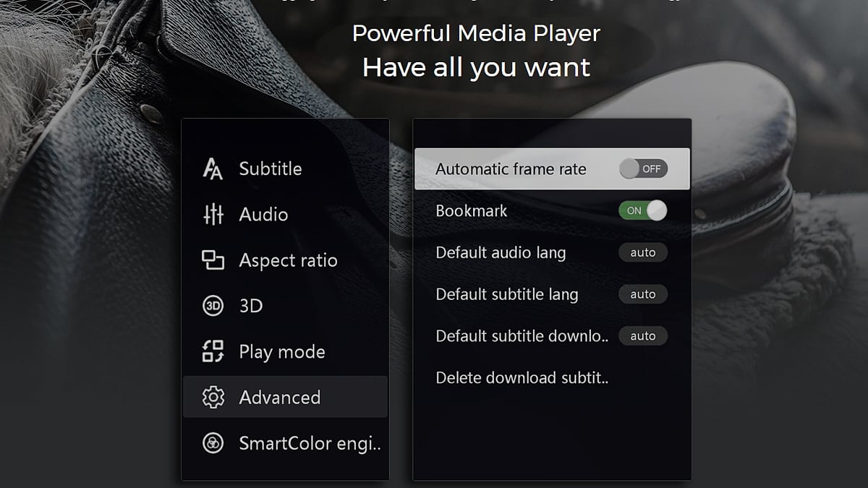Screen dimensions: 868x488
Task: Open the Default audio lang selector
Action: [x=642, y=252]
